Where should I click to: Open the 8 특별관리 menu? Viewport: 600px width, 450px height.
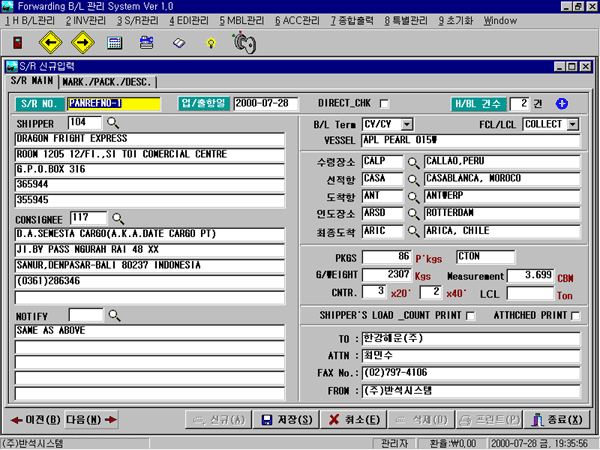(406, 21)
